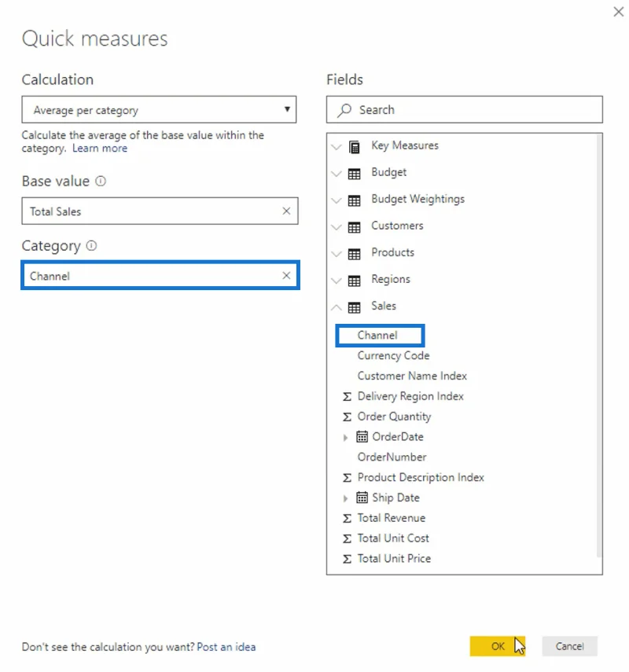This screenshot has height=672, width=629.
Task: Select the Customer Name Index field
Action: [412, 376]
